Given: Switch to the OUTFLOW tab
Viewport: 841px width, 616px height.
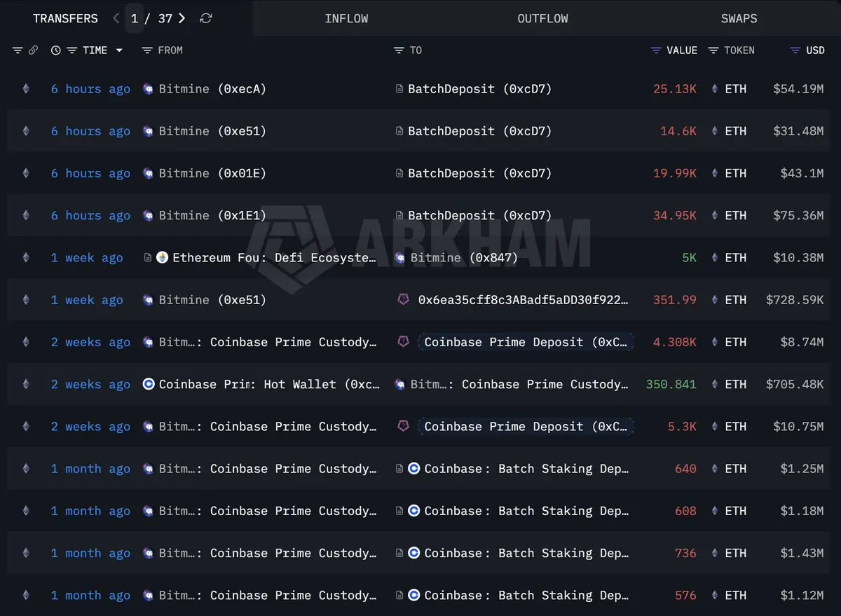Looking at the screenshot, I should click(x=542, y=19).
